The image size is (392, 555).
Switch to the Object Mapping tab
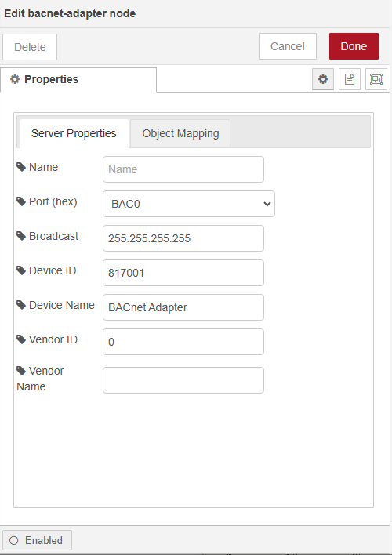point(180,133)
